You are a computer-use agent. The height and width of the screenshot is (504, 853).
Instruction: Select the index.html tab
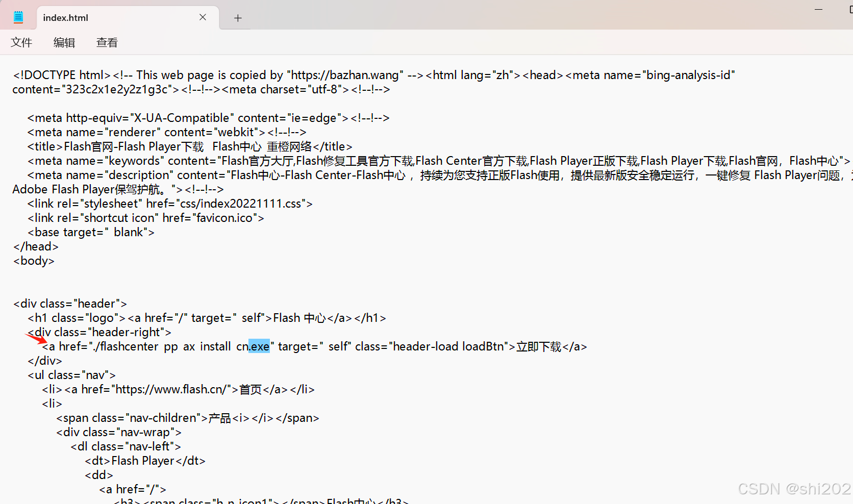pyautogui.click(x=128, y=17)
